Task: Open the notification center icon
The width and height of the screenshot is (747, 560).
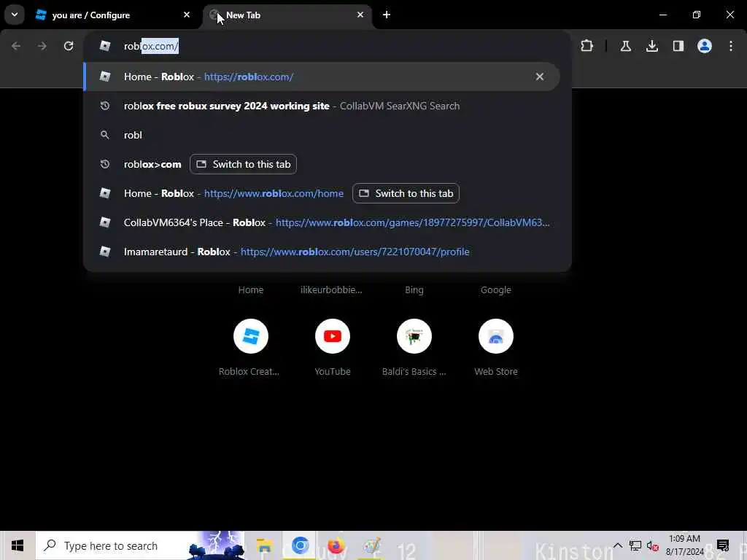Action: [723, 545]
